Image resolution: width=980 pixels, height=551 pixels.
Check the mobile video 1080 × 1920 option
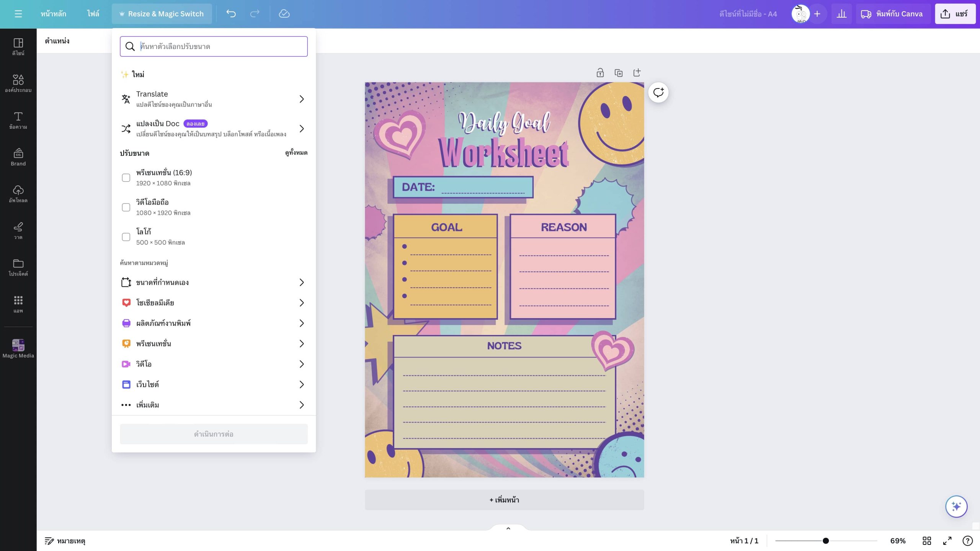(x=126, y=207)
